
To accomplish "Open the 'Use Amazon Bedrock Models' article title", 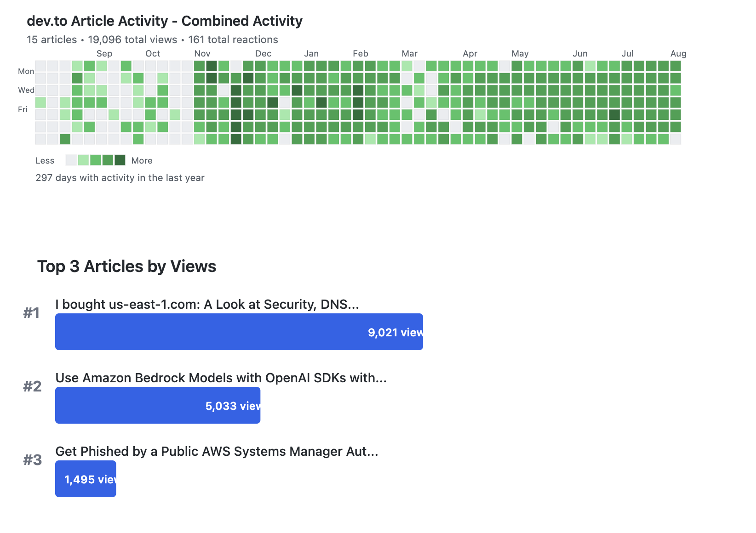I will [x=221, y=378].
